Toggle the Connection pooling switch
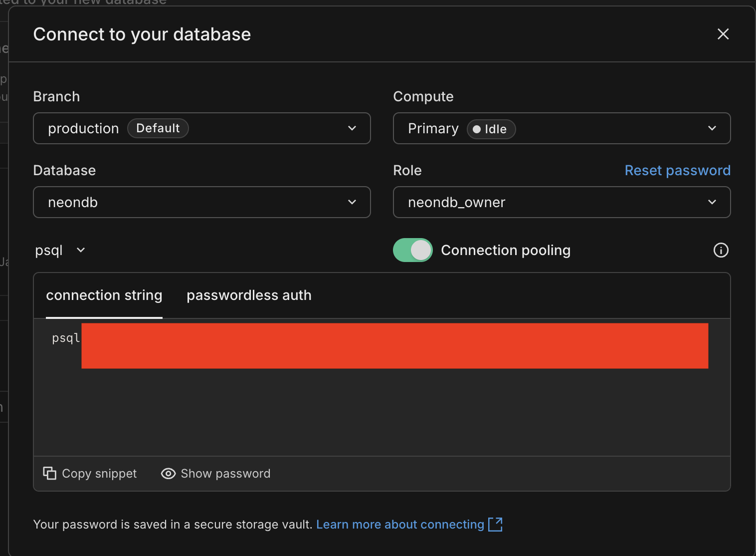 (x=412, y=250)
